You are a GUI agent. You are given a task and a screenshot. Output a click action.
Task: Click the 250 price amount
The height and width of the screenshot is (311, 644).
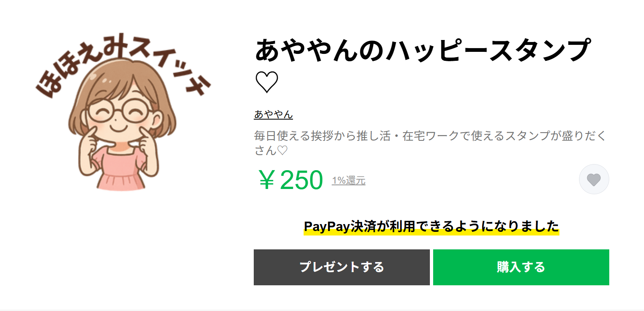(302, 180)
